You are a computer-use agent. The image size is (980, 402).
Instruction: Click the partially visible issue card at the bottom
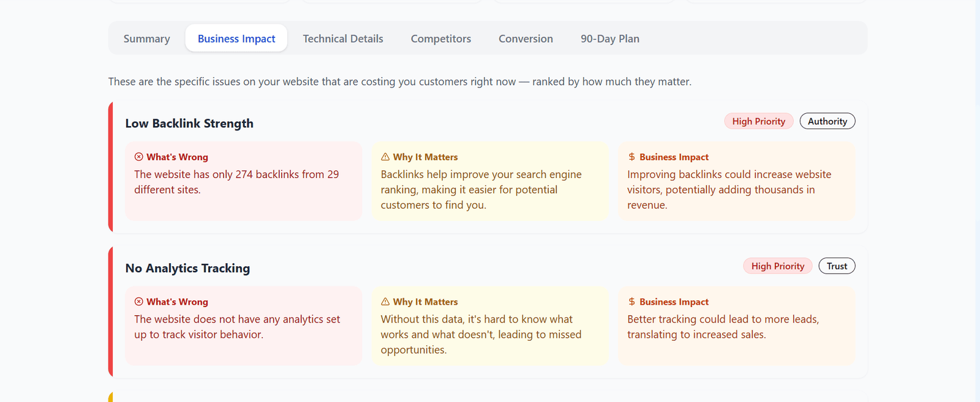tap(488, 398)
